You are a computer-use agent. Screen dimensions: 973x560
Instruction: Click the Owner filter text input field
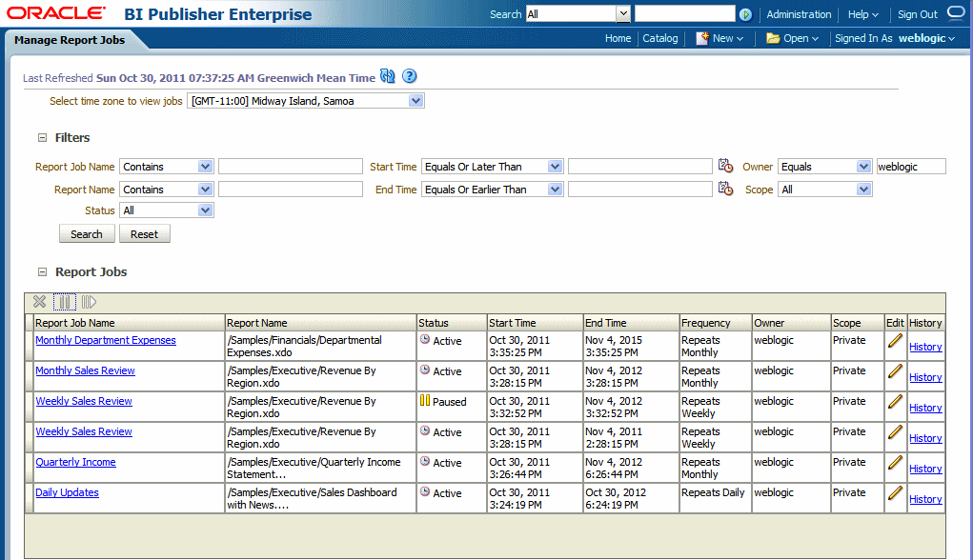coord(910,165)
